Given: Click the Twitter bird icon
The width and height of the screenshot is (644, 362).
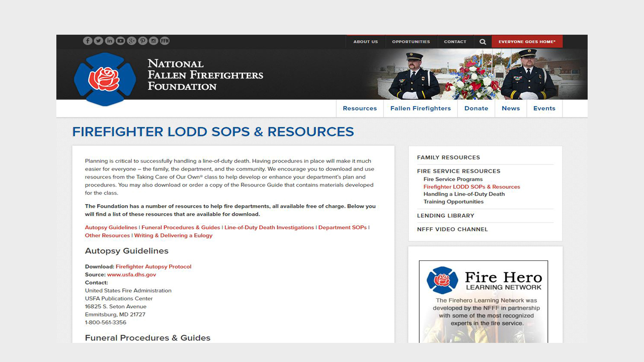Looking at the screenshot, I should click(99, 41).
